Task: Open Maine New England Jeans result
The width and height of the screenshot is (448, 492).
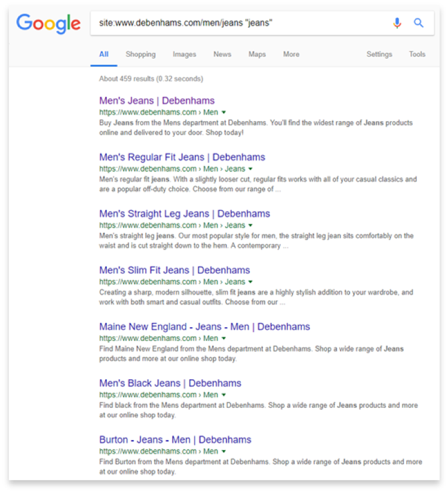Action: pos(205,327)
